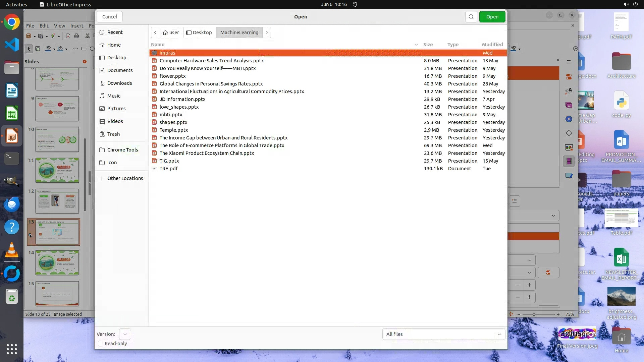Open the Recent location in sidebar

pyautogui.click(x=115, y=32)
